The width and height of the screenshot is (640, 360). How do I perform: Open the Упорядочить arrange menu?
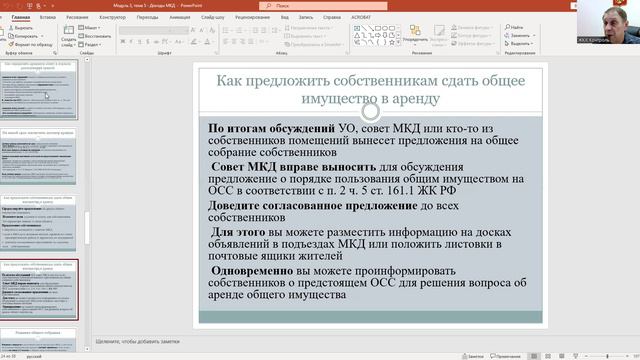point(415,34)
